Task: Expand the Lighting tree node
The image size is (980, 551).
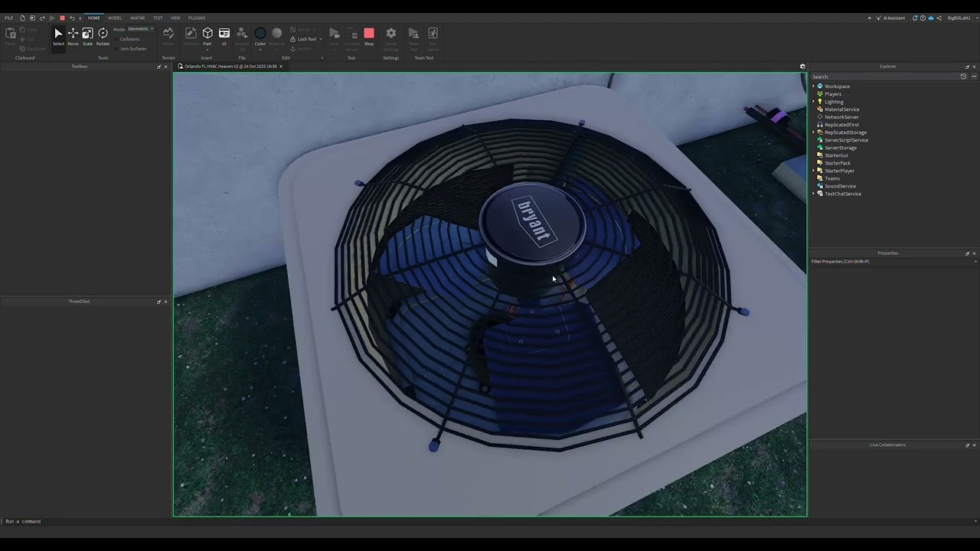Action: pos(813,102)
